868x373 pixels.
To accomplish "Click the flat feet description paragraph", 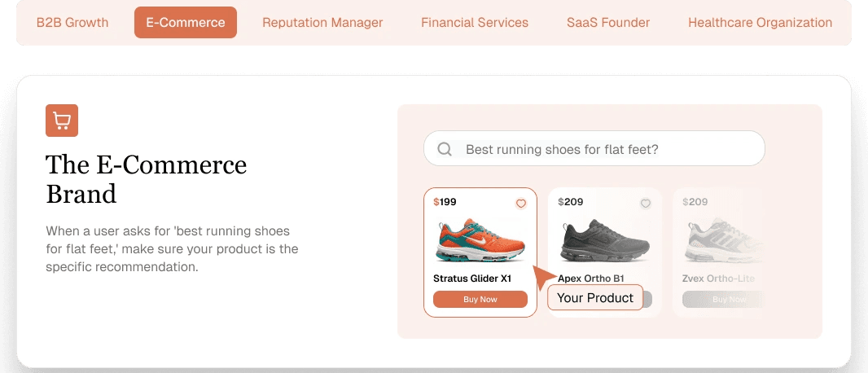I will [x=172, y=248].
